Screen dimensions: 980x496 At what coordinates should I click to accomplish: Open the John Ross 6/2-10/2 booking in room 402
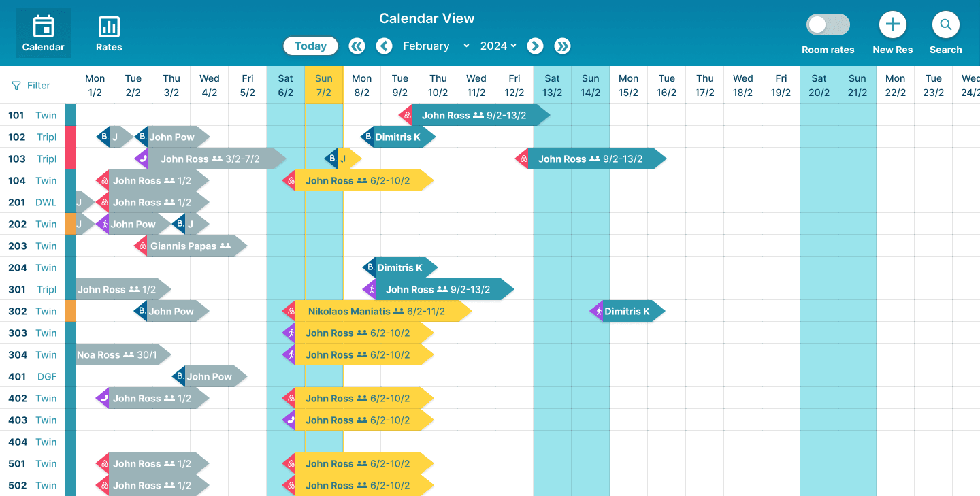click(x=358, y=398)
